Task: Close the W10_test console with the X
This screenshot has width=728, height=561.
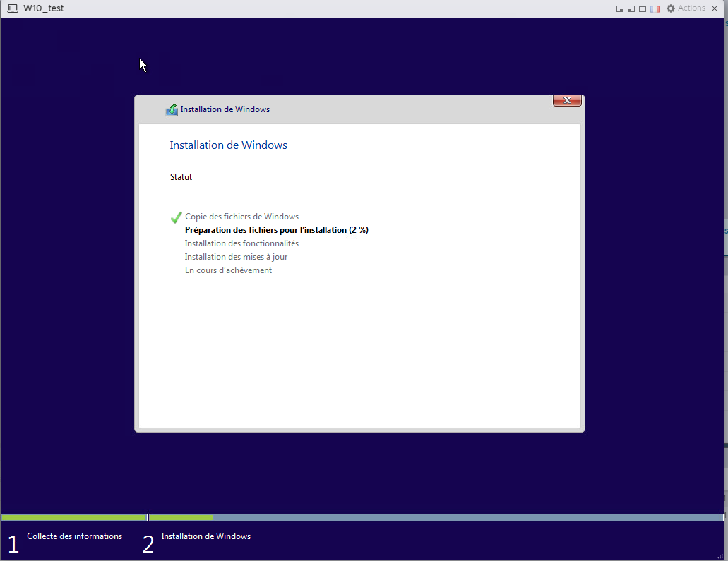Action: (x=715, y=8)
